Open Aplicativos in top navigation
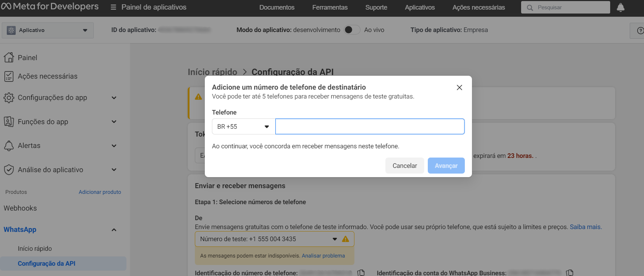The image size is (644, 276). (420, 7)
